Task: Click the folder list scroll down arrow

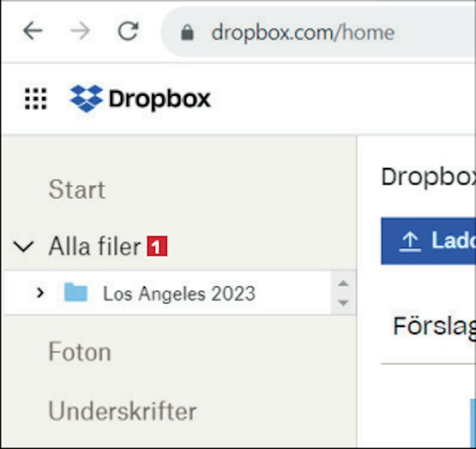Action: (343, 303)
